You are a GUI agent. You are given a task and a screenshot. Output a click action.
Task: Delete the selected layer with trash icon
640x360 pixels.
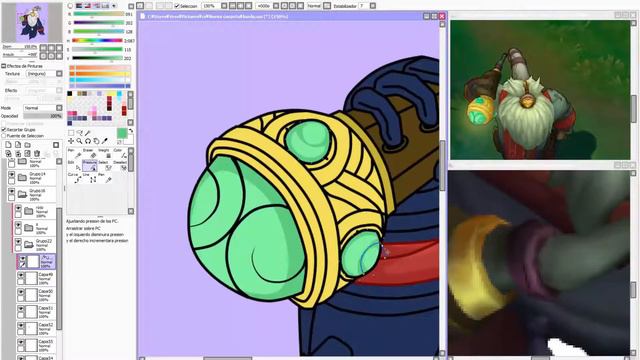point(37,153)
